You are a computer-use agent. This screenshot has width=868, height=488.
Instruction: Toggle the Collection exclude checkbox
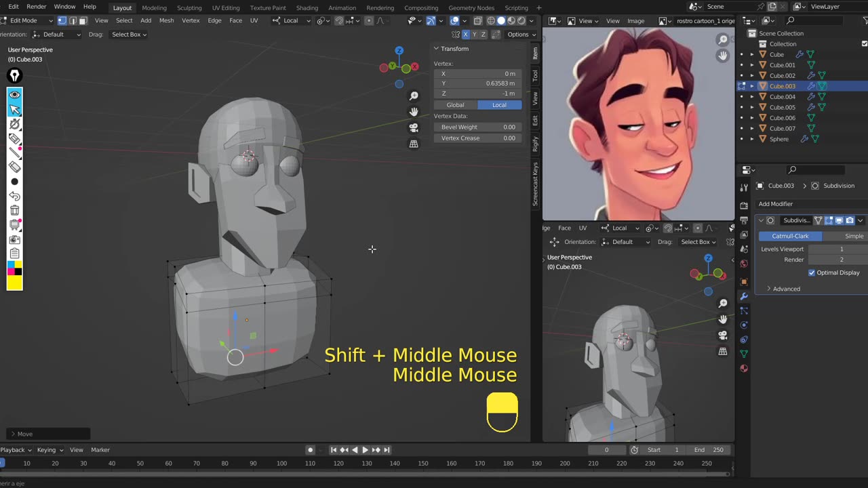click(x=864, y=44)
